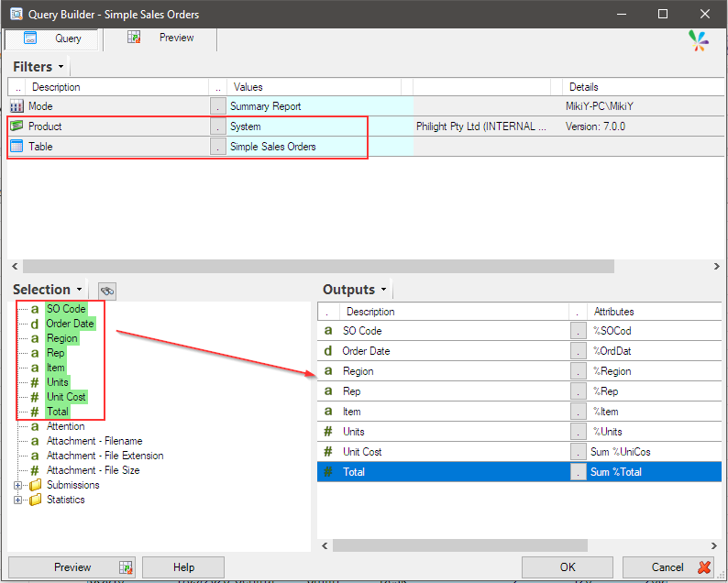Viewport: 728px width, 583px height.
Task: Click the Mode row chart icon
Action: point(17,106)
